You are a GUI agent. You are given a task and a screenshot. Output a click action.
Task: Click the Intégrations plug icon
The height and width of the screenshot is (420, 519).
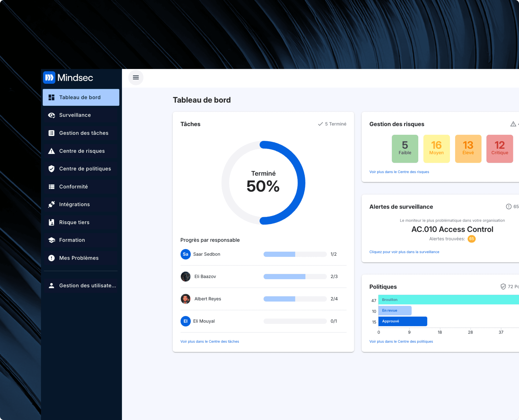pos(51,205)
